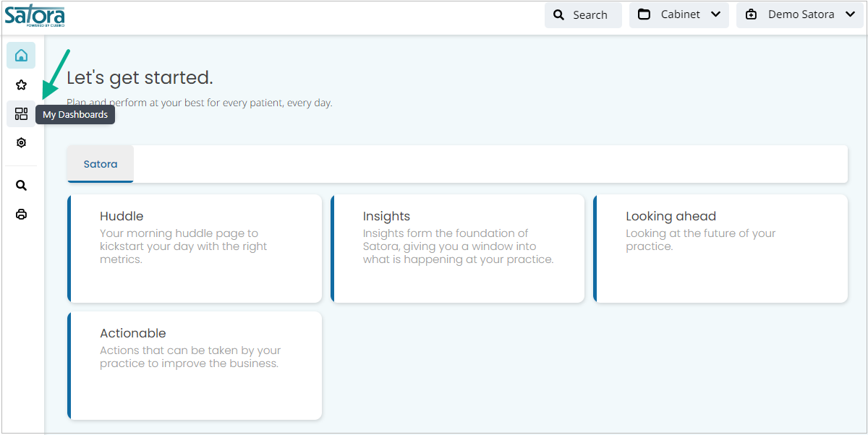
Task: Open the Insights card
Action: point(458,249)
